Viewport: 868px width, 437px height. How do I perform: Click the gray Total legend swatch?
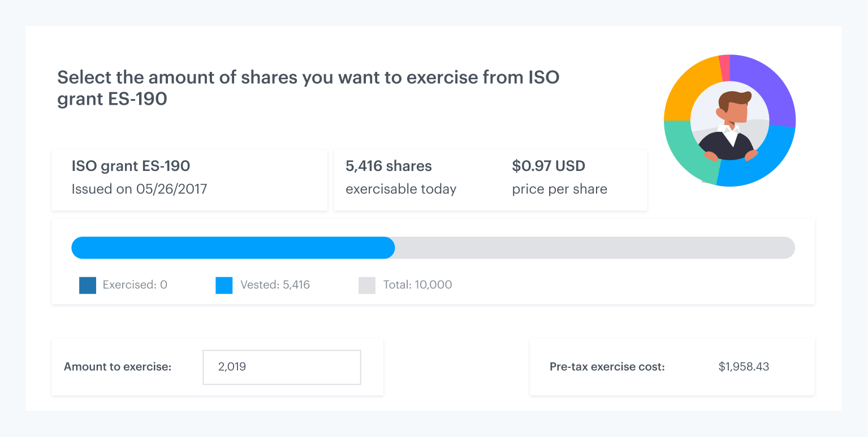click(367, 285)
